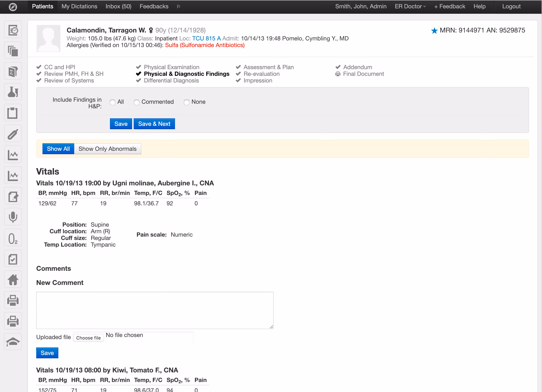Click the clipboard sidebar icon

13,113
